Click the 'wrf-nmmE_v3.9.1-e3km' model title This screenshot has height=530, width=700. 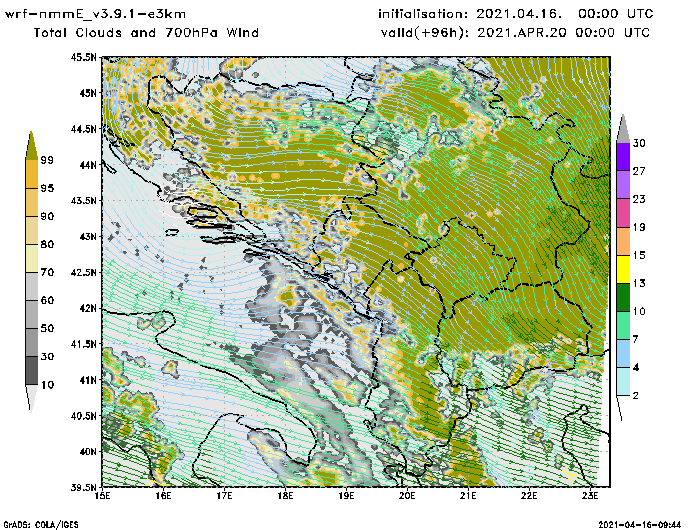pos(95,14)
